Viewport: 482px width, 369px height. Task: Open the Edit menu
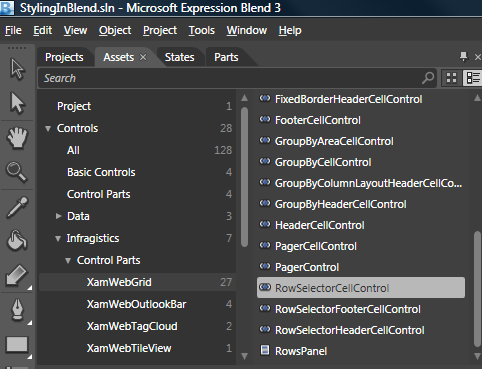point(43,30)
